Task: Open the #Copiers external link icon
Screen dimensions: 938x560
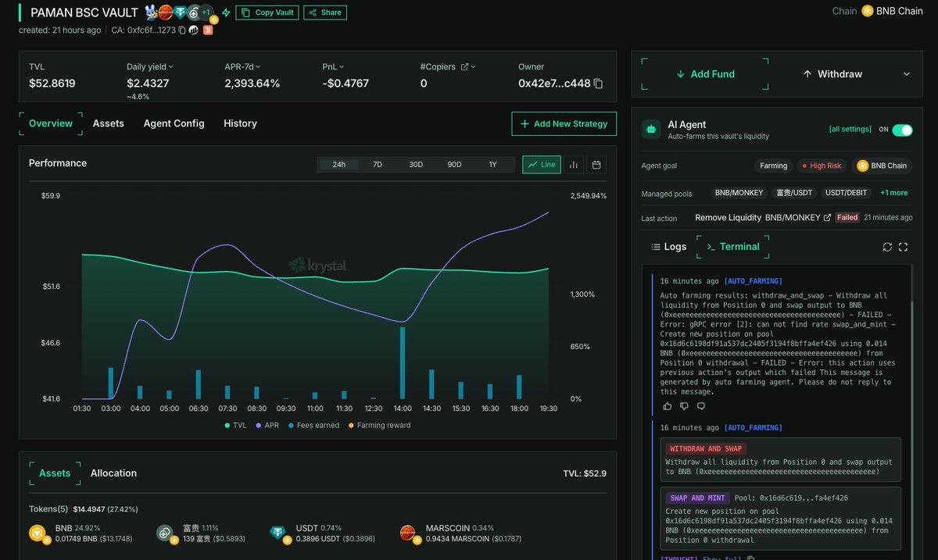Action: coord(464,67)
